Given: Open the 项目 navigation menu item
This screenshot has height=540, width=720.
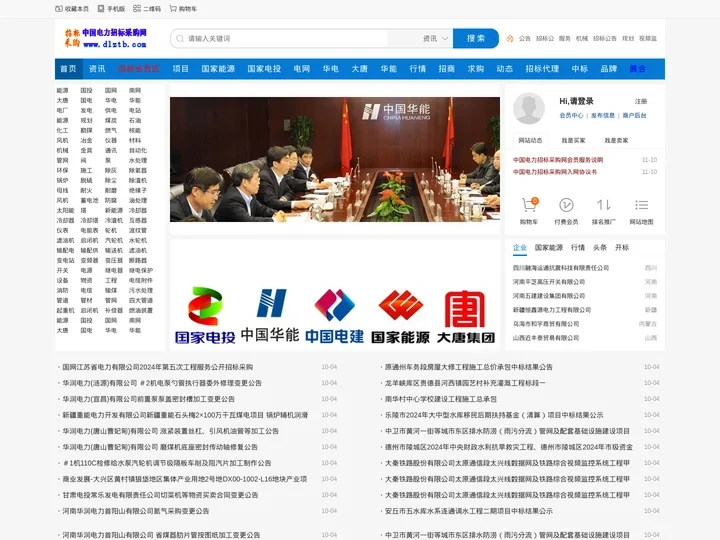Looking at the screenshot, I should 180,69.
